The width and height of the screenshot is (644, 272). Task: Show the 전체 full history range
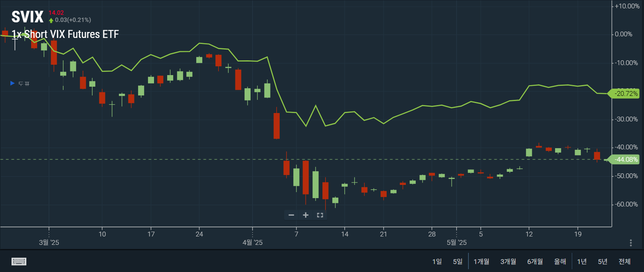pos(624,262)
